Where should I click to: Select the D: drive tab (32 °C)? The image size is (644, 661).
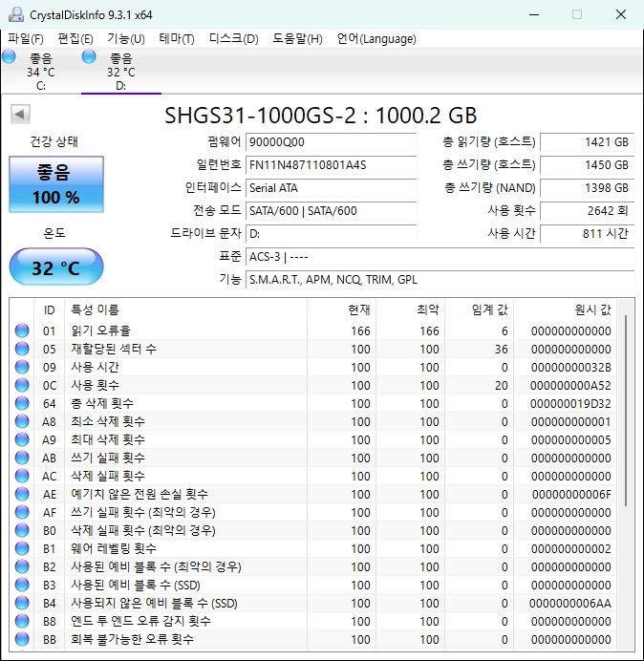click(x=120, y=72)
